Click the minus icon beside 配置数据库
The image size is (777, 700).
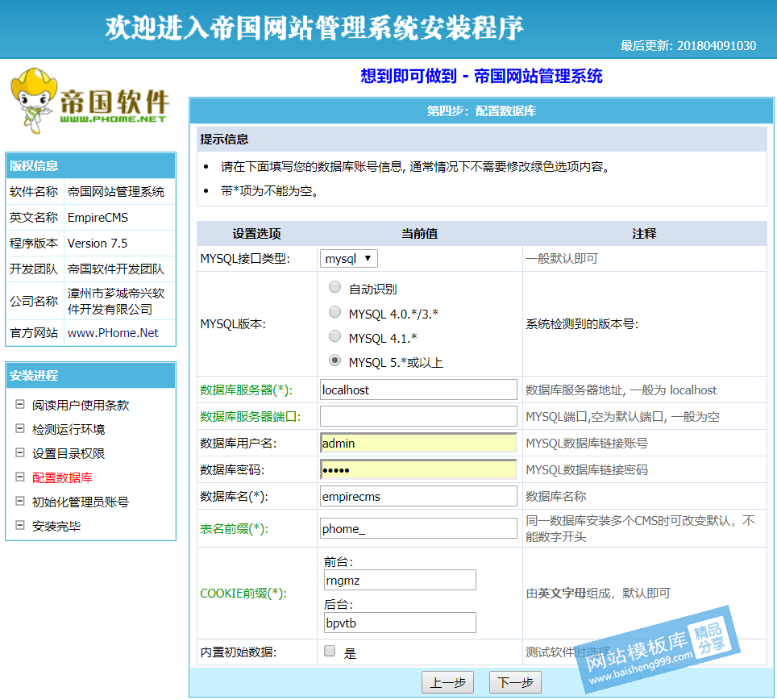tap(20, 477)
